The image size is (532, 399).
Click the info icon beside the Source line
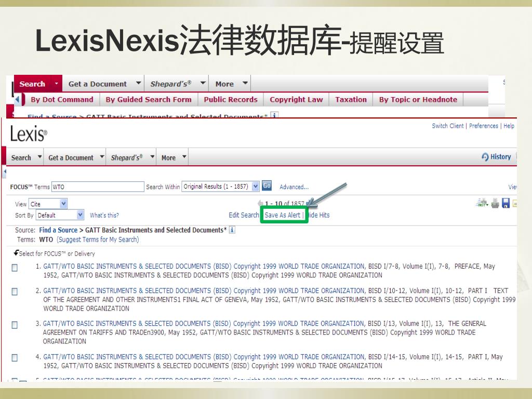(232, 230)
